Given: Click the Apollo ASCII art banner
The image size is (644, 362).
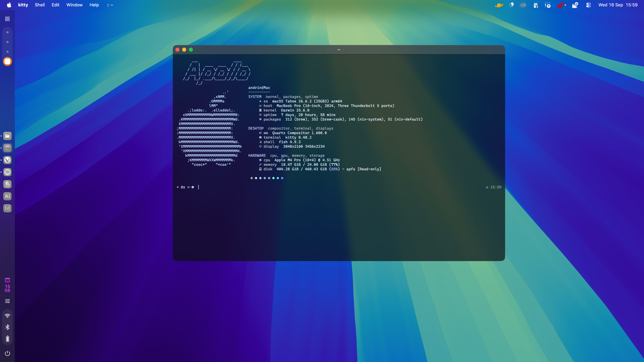Looking at the screenshot, I should 217,72.
